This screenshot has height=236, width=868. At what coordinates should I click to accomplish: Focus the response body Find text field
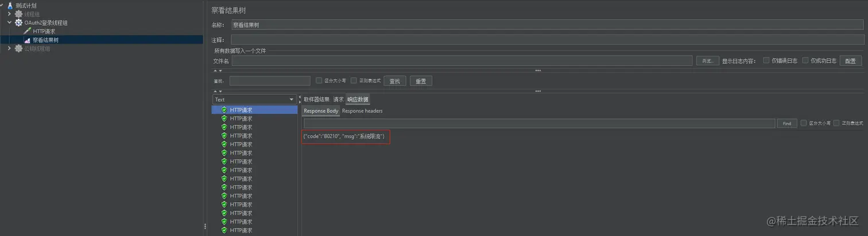539,123
